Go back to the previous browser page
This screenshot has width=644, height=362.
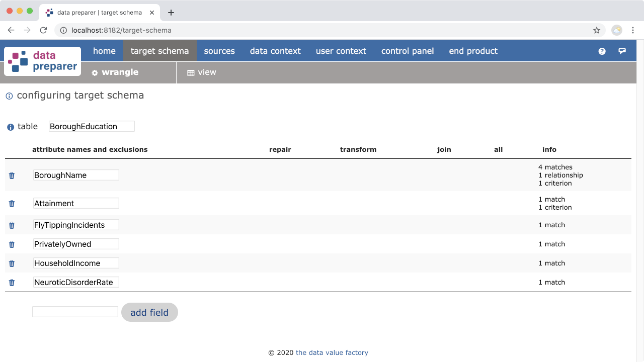click(x=11, y=30)
